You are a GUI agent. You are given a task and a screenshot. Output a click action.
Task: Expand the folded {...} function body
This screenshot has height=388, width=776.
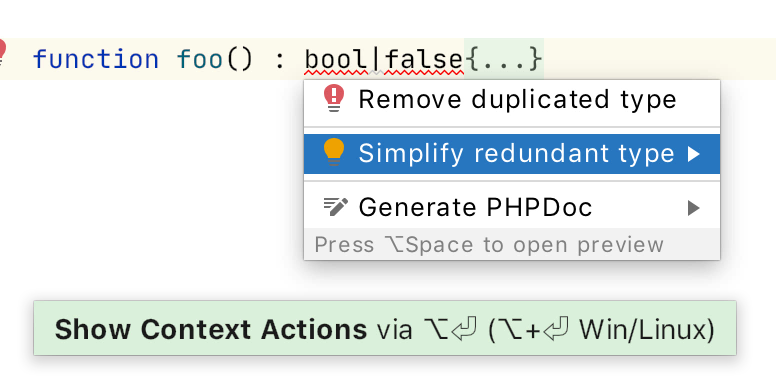pyautogui.click(x=503, y=59)
